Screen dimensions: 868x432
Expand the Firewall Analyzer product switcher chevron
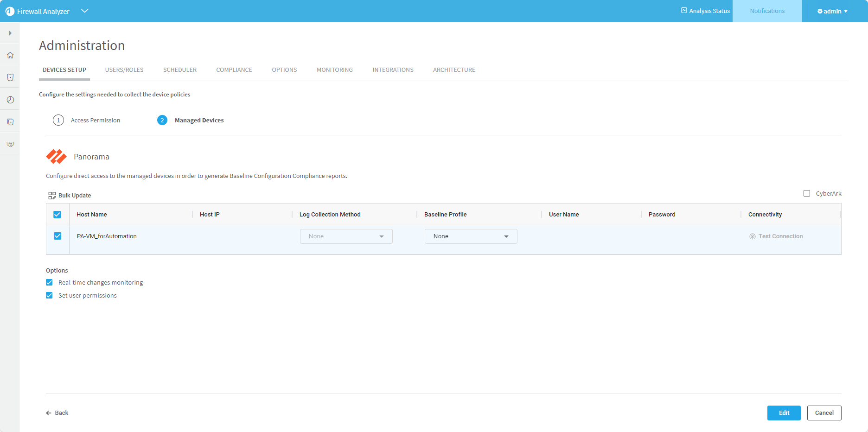84,11
